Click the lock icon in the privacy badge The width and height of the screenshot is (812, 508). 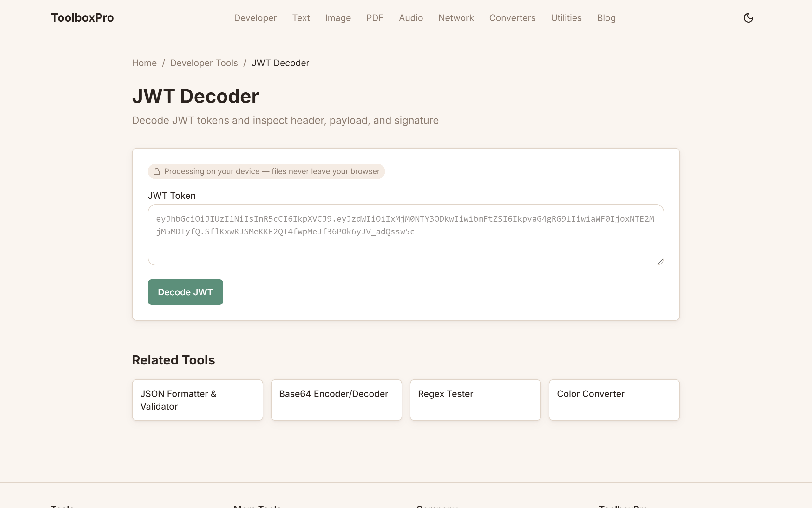click(157, 172)
